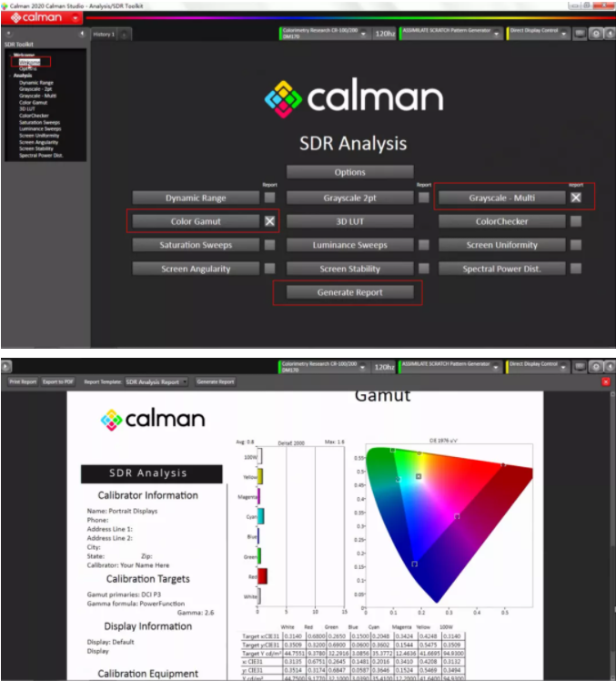The height and width of the screenshot is (681, 616).
Task: Open the Luminance Sweeps button
Action: [350, 245]
